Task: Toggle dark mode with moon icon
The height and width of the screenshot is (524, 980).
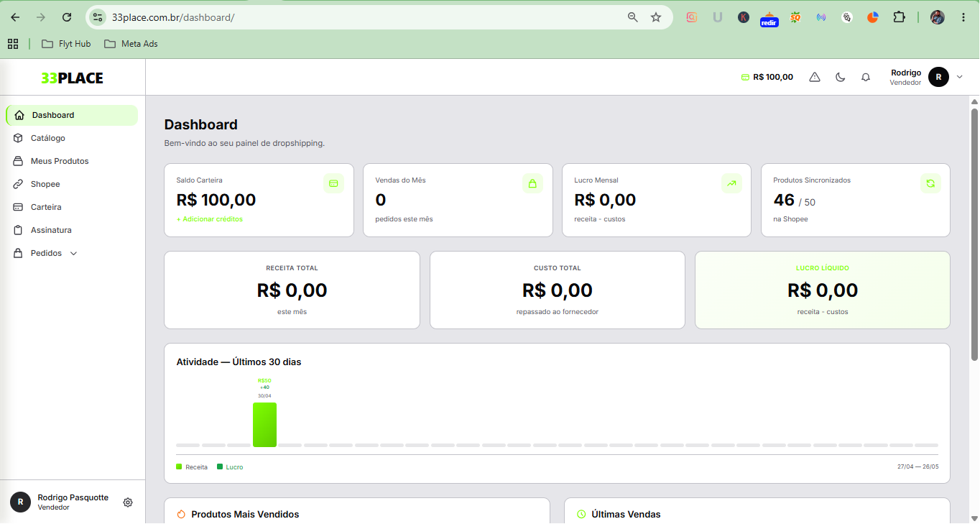Action: point(841,77)
